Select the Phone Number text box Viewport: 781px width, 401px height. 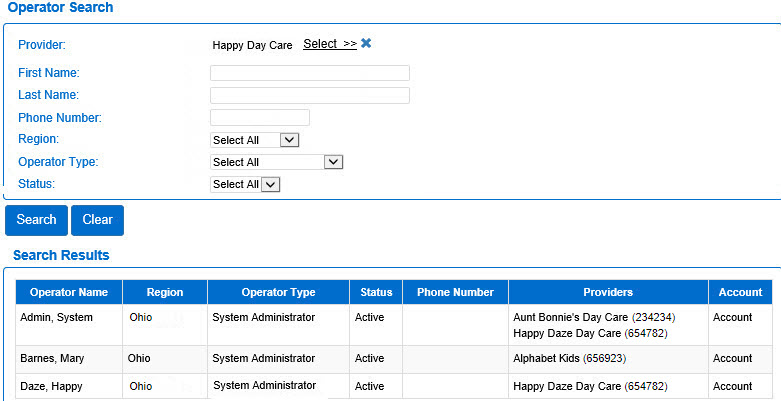259,118
